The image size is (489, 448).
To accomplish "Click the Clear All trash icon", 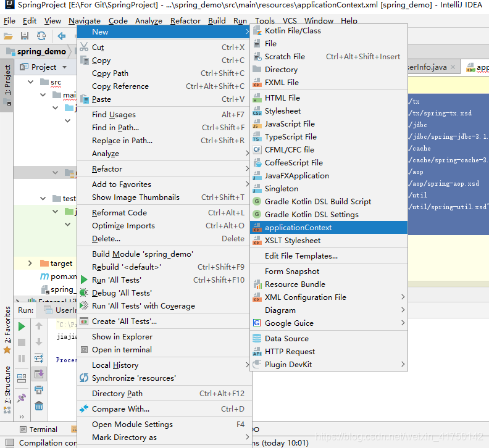I will point(39,406).
